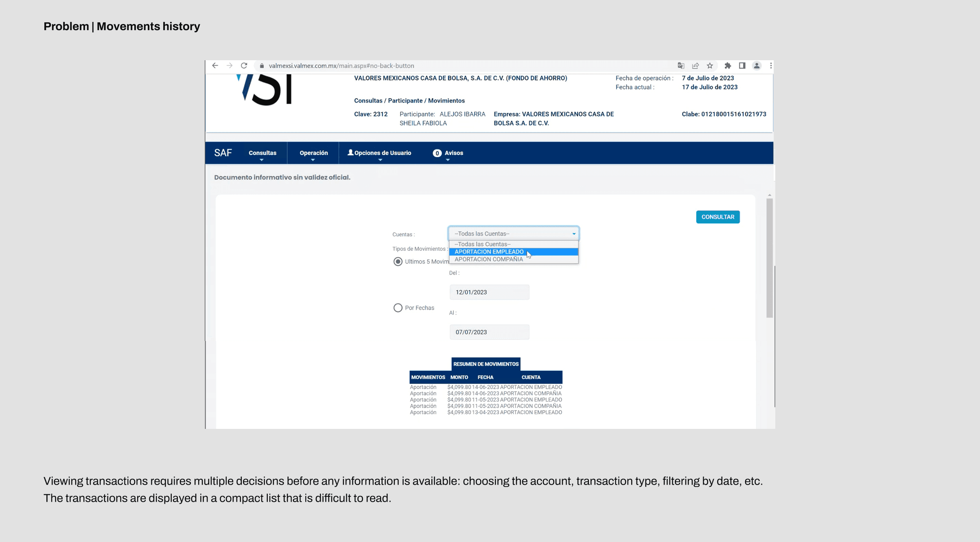Open Opciones de Usuario menu
Image resolution: width=980 pixels, height=542 pixels.
(379, 153)
